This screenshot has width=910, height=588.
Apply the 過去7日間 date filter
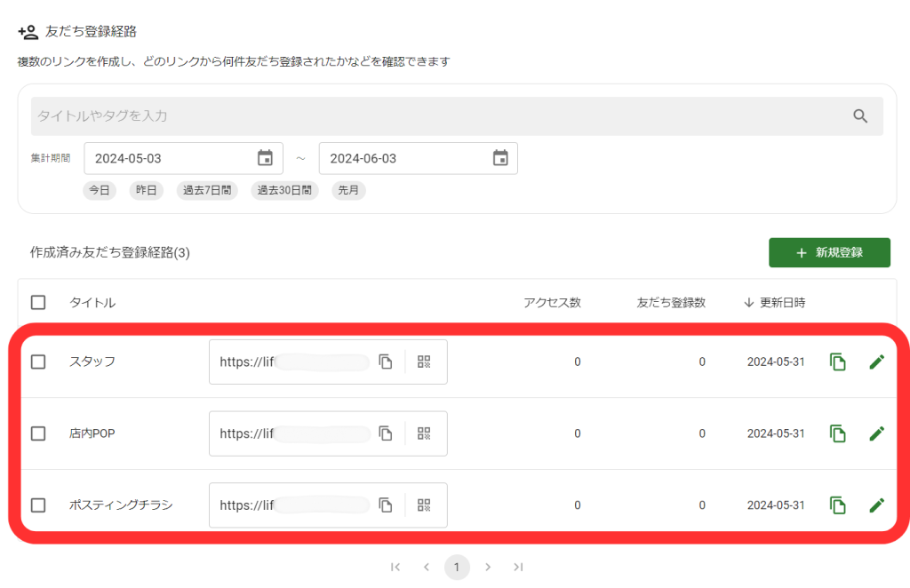[x=206, y=190]
